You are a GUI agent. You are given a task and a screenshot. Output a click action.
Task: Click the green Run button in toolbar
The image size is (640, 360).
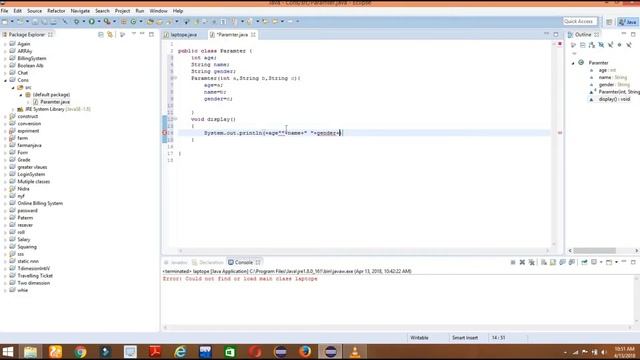(92, 21)
